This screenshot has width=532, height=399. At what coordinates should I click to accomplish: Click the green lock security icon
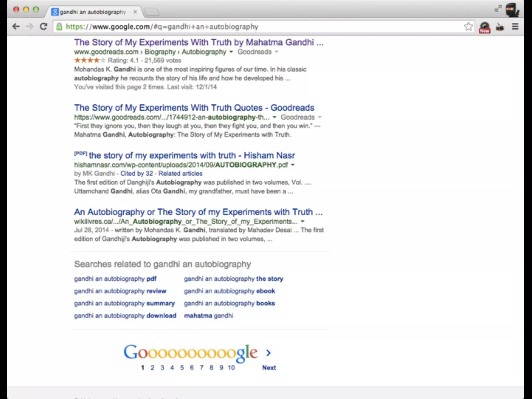point(59,26)
